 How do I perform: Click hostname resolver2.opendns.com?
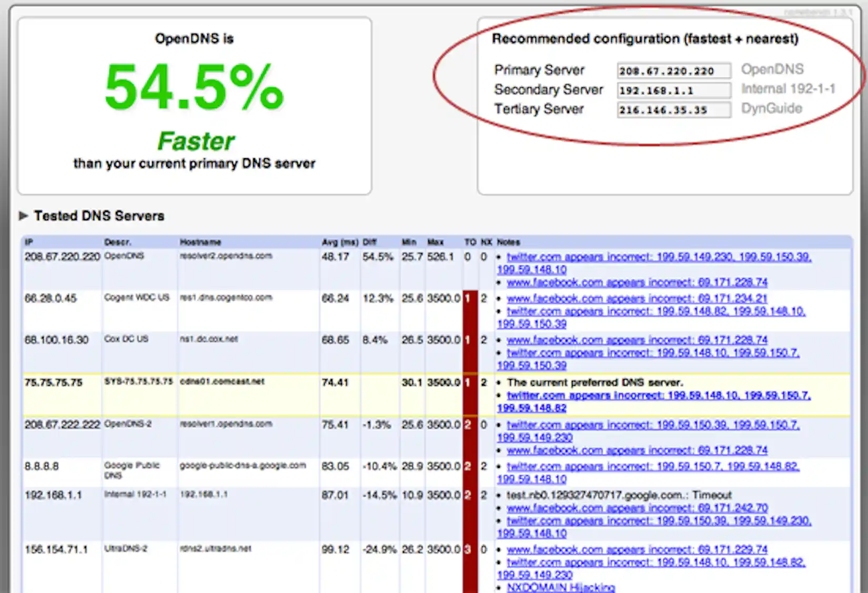[226, 255]
